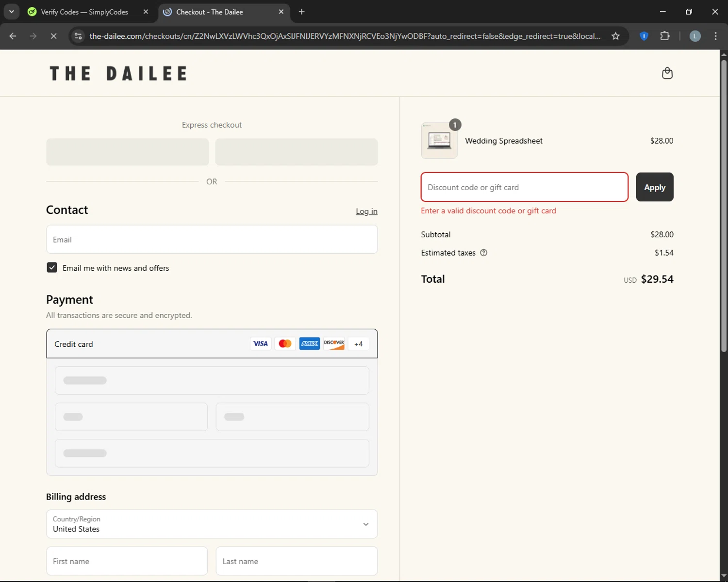Open a new browser tab

click(301, 12)
